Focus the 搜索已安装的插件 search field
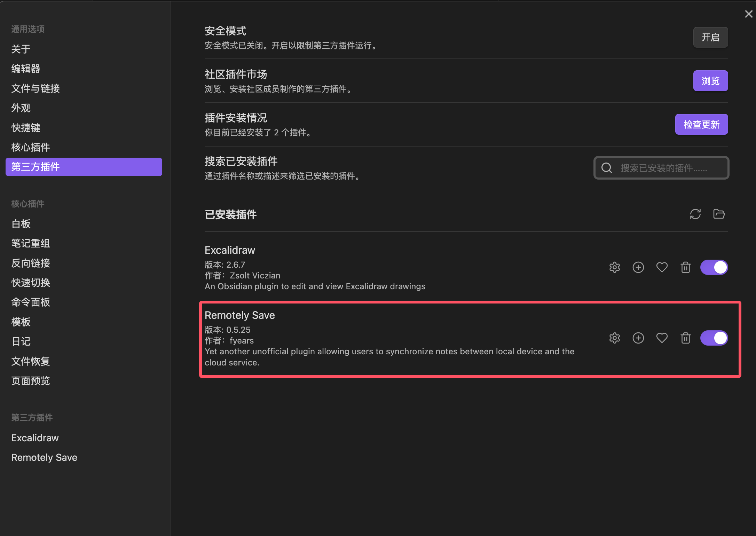The width and height of the screenshot is (756, 536). pyautogui.click(x=661, y=168)
